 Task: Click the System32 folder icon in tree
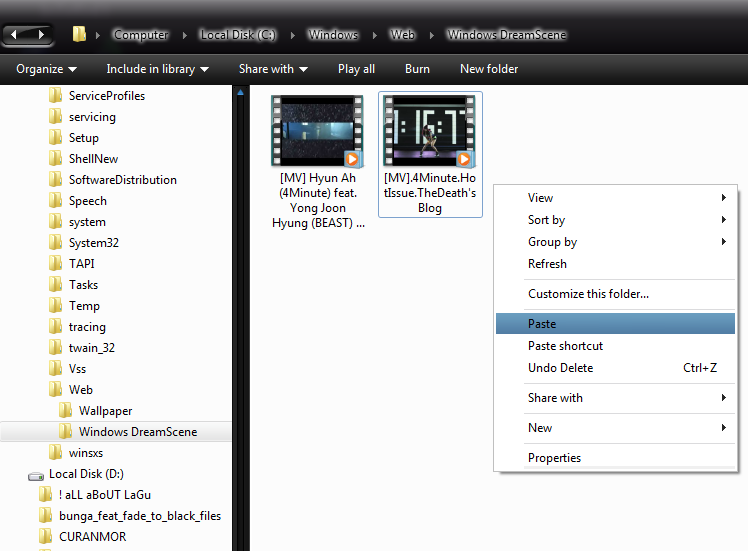coord(56,243)
